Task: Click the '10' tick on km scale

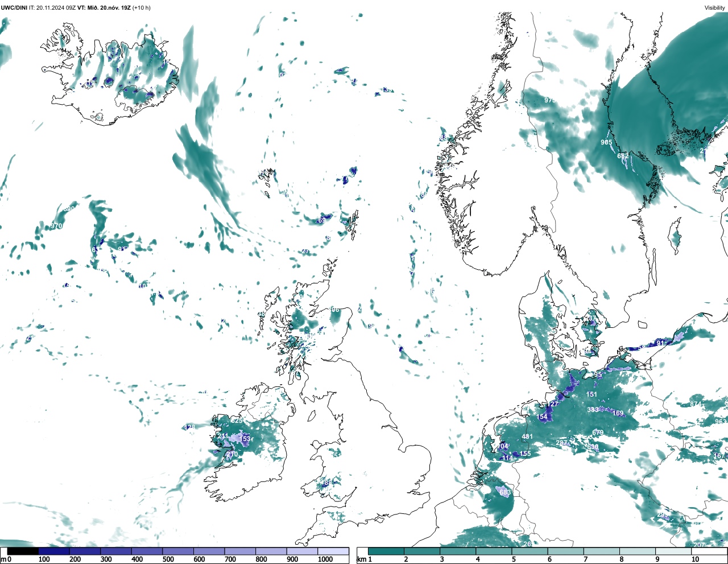Action: click(695, 559)
